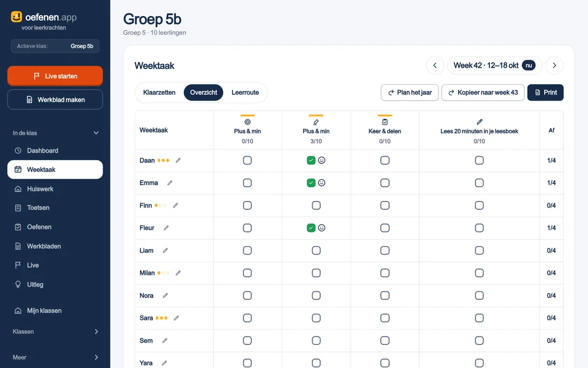Click the pencil edit icon next to Sara
The height and width of the screenshot is (368, 588).
[x=176, y=318]
